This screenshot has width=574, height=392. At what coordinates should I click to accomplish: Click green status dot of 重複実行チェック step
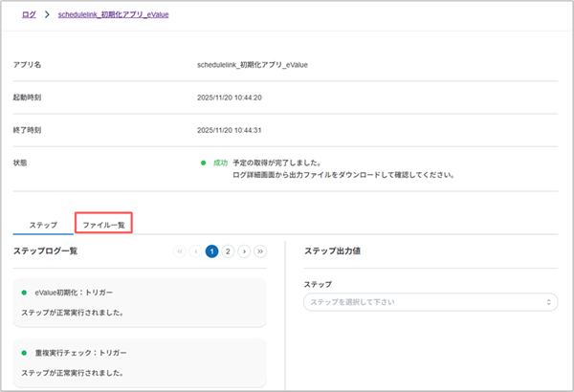[x=25, y=351]
